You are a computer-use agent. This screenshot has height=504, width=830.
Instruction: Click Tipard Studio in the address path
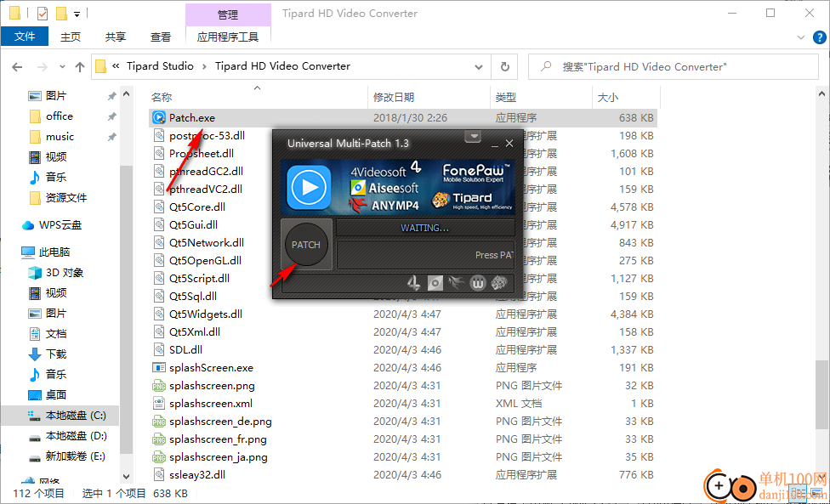160,66
